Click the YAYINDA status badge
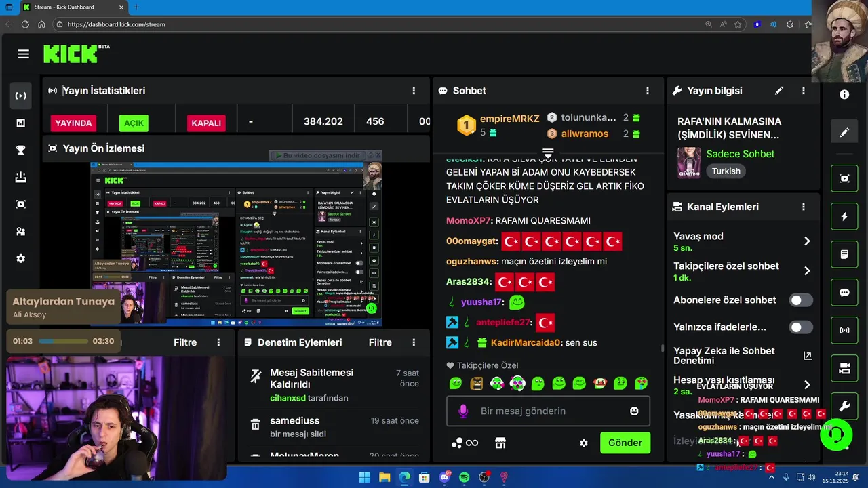Screen dimensions: 868x488 73,123
